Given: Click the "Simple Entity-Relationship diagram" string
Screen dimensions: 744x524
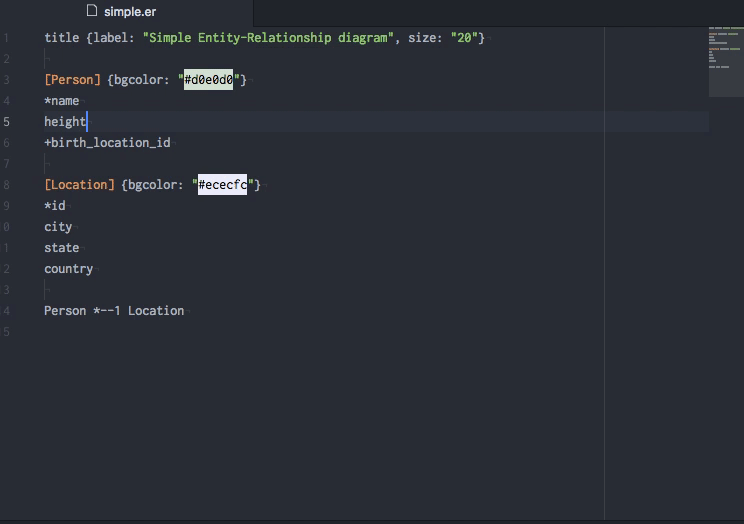Looking at the screenshot, I should click(x=268, y=38).
